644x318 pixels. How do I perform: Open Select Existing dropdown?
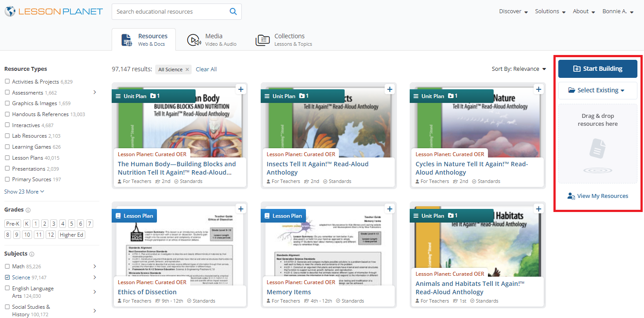pos(597,90)
